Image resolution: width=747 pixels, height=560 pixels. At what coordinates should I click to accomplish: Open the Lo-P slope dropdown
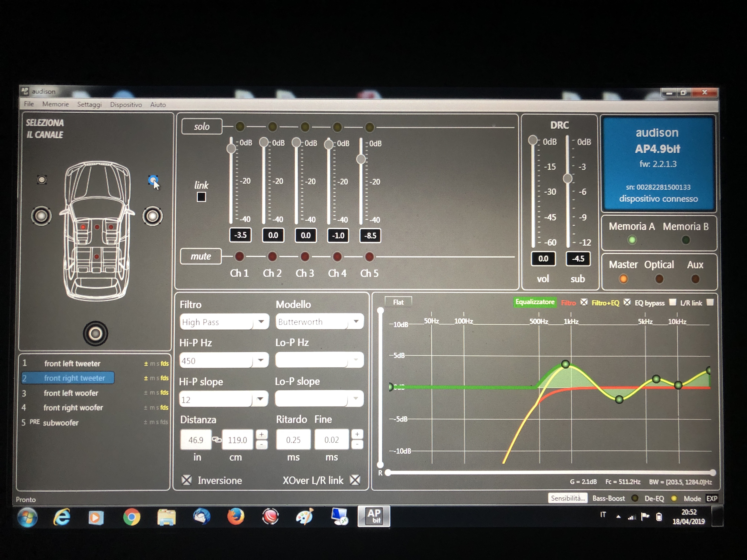pos(319,399)
